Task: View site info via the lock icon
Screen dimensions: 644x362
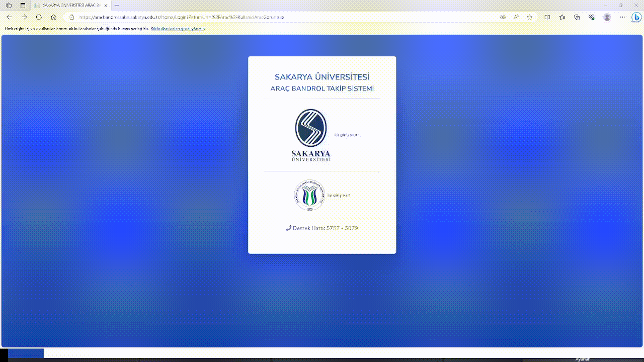Action: pos(72,17)
